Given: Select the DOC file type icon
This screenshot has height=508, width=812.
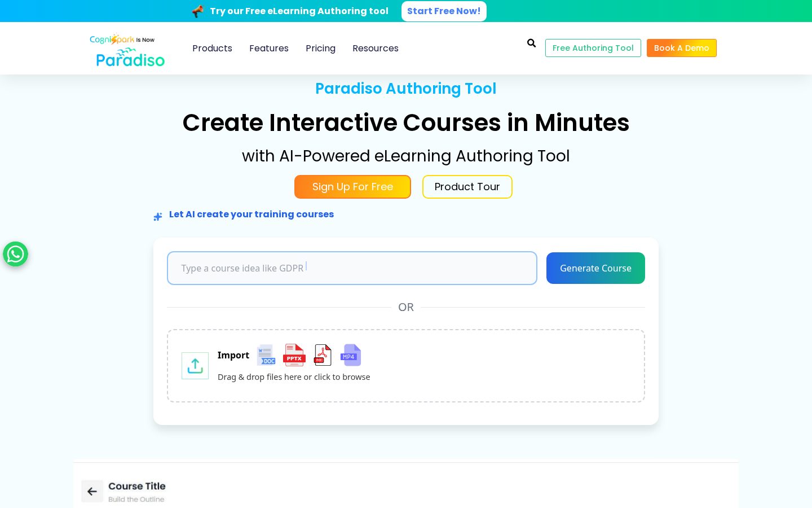Looking at the screenshot, I should tap(266, 355).
